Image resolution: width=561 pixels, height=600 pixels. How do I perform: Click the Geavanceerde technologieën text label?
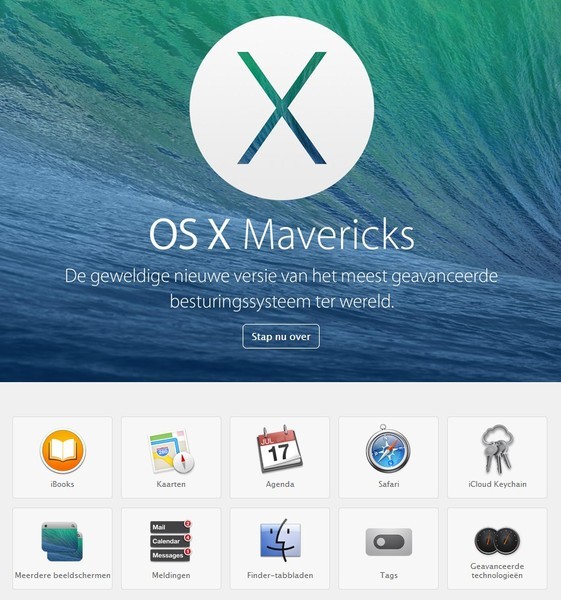(497, 571)
